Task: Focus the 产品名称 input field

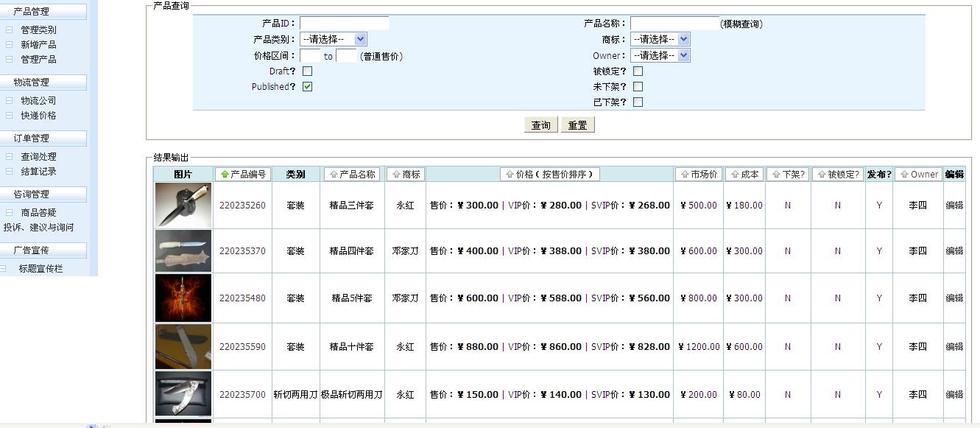Action: (674, 24)
